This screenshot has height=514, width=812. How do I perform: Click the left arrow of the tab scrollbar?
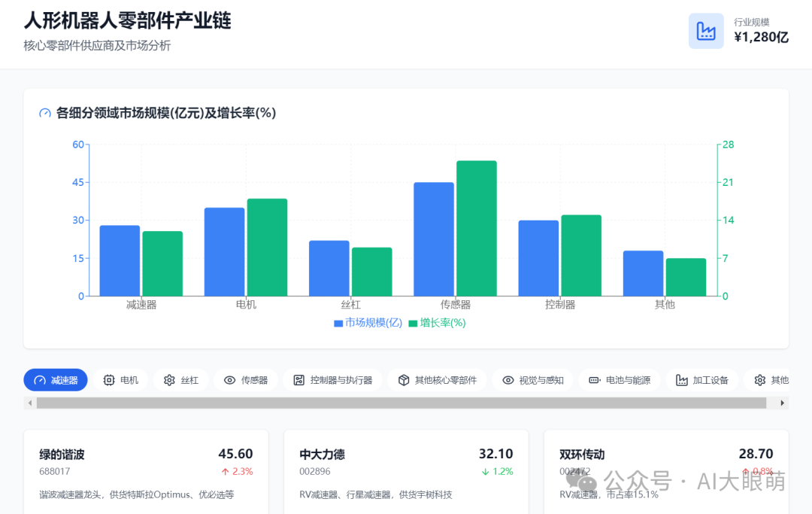(x=30, y=403)
